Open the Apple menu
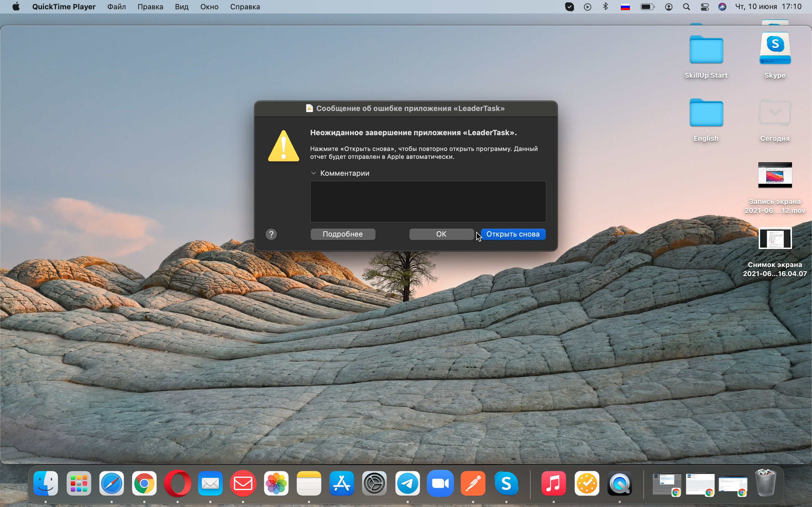812x507 pixels. point(16,7)
